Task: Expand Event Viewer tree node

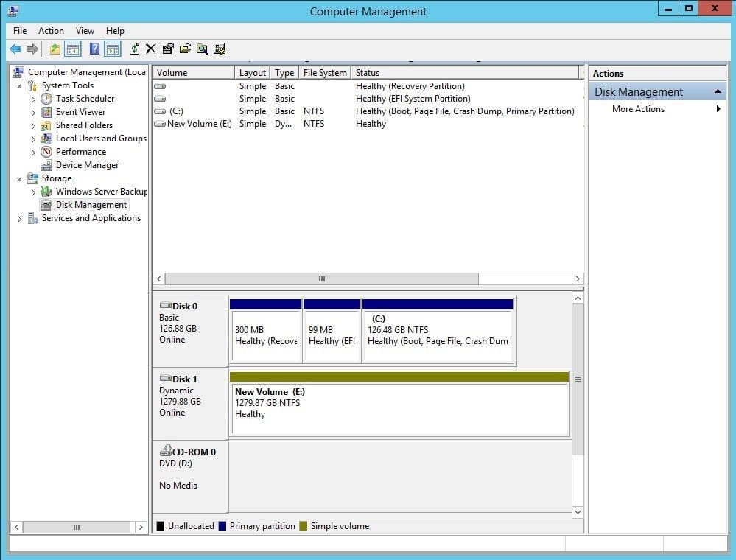Action: [33, 113]
